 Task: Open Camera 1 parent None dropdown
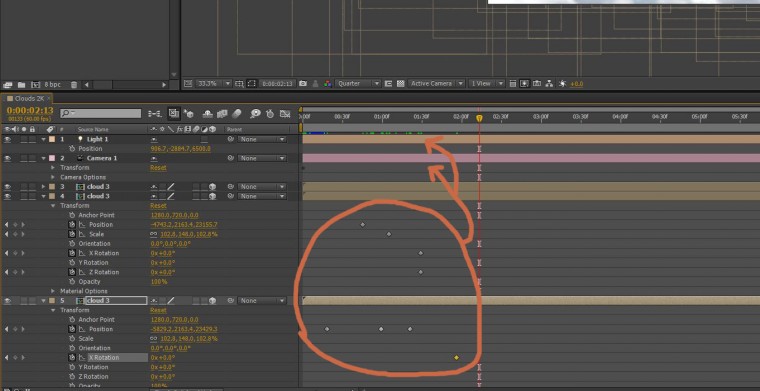[x=262, y=158]
